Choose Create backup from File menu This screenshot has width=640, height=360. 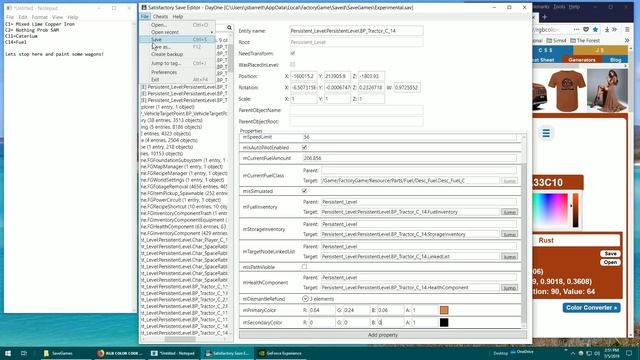click(x=177, y=54)
